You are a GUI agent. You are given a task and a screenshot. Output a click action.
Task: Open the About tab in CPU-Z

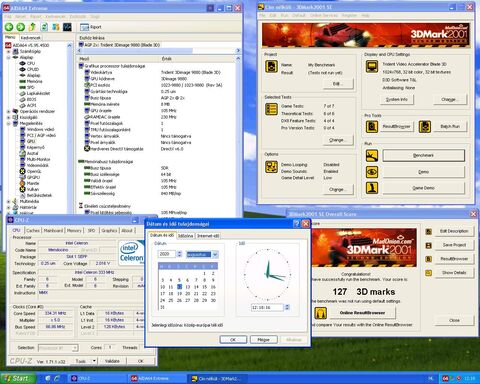pos(127,230)
